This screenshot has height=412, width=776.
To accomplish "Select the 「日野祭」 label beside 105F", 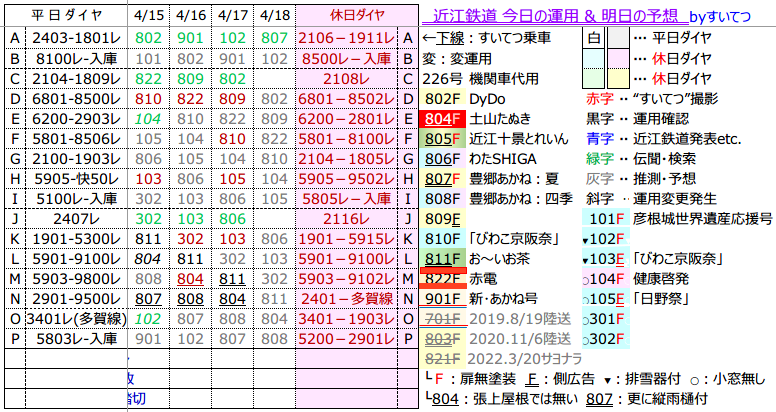I will pyautogui.click(x=661, y=299).
